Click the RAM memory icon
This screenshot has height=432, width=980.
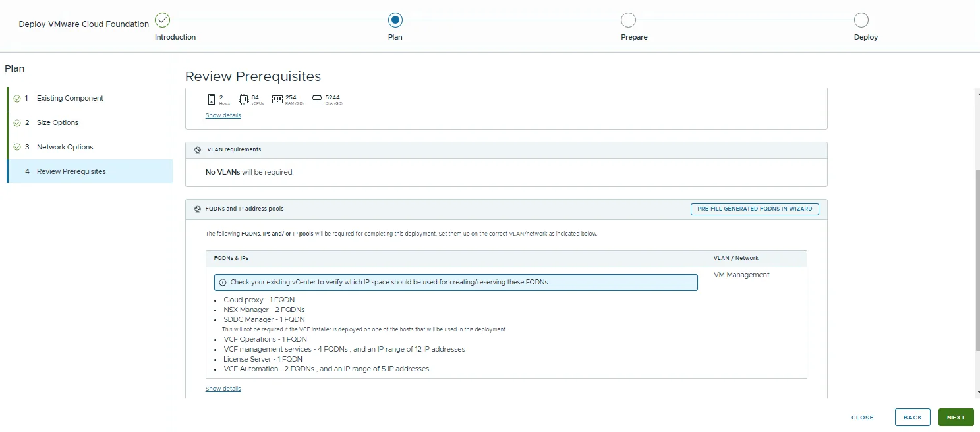[x=277, y=99]
